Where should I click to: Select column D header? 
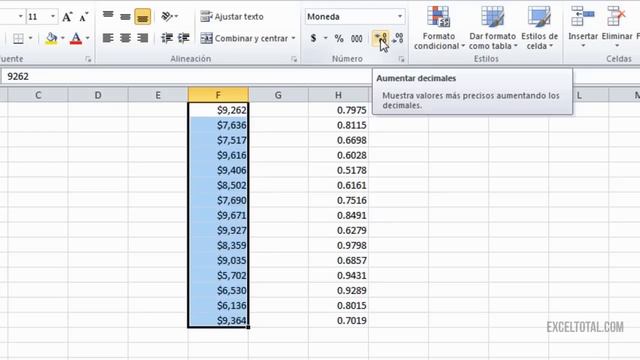[x=98, y=95]
